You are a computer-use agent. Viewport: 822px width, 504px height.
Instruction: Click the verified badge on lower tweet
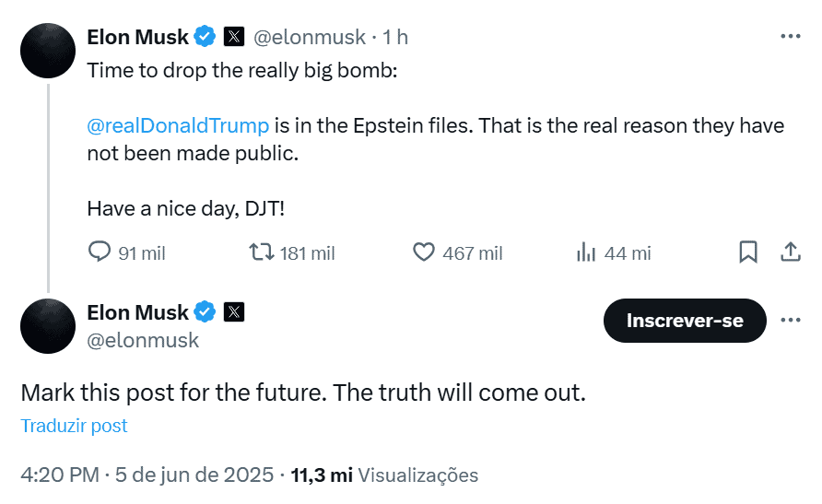coord(205,312)
